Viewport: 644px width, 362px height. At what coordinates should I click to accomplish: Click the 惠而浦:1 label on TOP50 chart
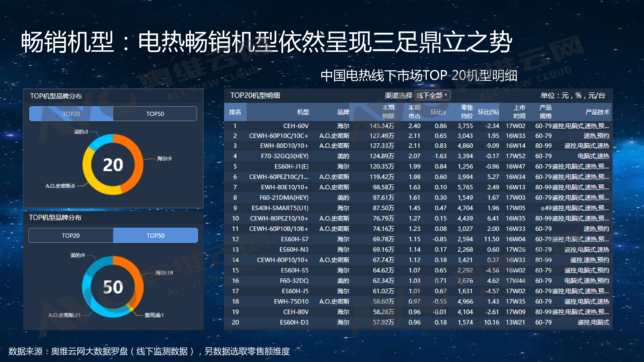[x=154, y=315]
